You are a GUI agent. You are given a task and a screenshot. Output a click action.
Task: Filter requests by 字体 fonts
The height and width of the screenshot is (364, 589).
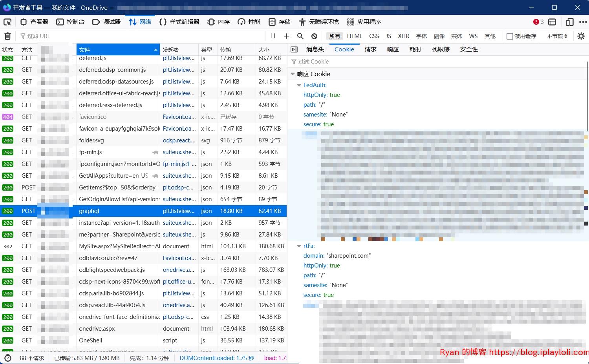tap(421, 36)
